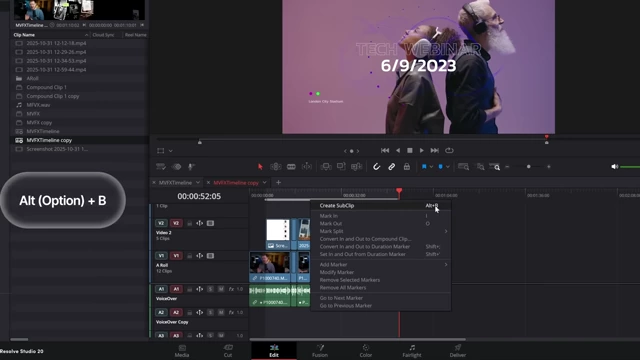Play forward in viewer

[x=422, y=151]
